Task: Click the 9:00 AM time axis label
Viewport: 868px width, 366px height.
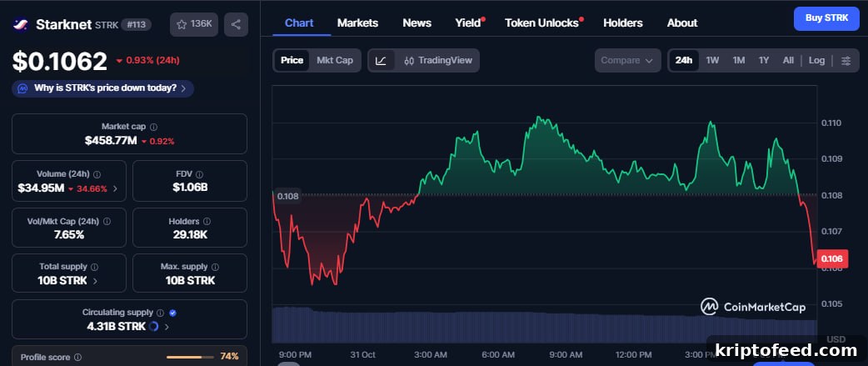Action: click(x=565, y=354)
